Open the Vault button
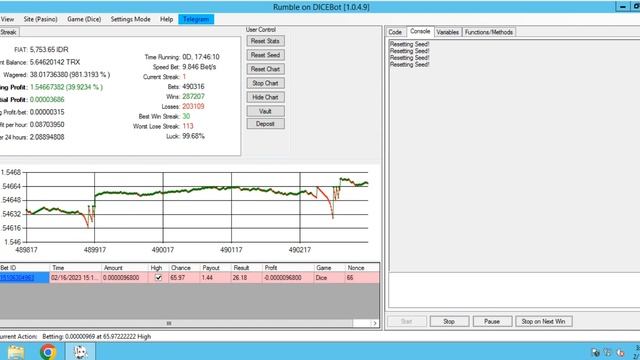 tap(265, 111)
